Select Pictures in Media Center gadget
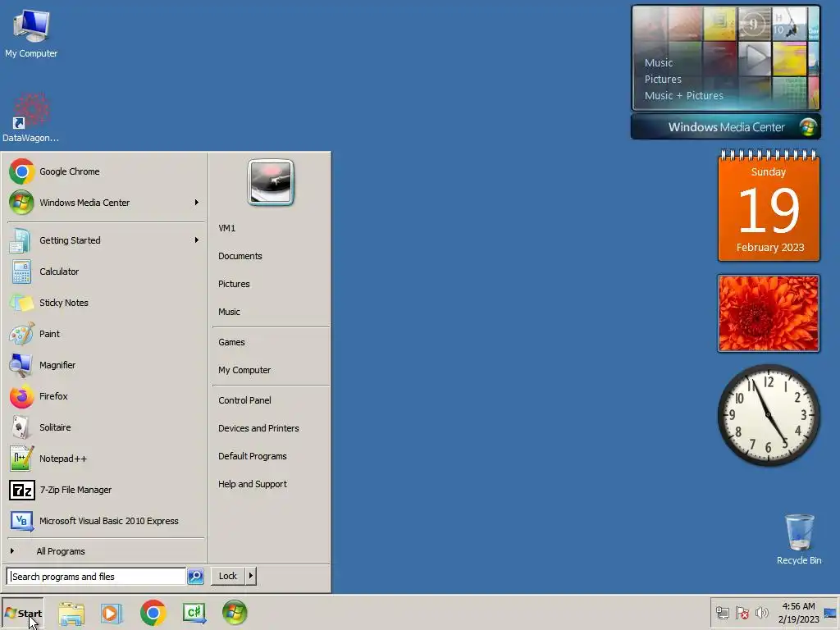This screenshot has width=840, height=630. 663,80
